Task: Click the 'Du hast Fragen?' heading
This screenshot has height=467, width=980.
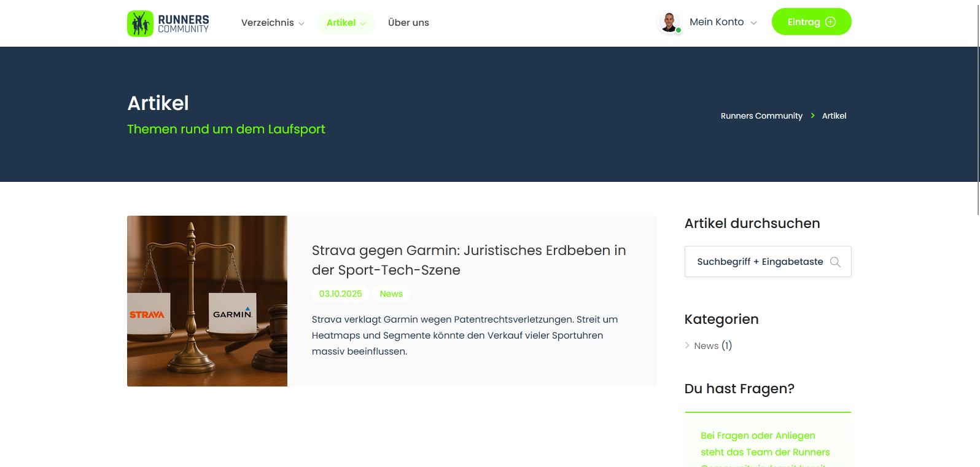Action: coord(739,389)
